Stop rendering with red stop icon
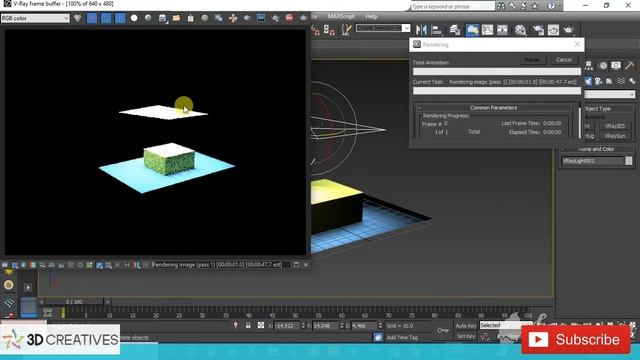This screenshot has height=360, width=640. (289, 18)
